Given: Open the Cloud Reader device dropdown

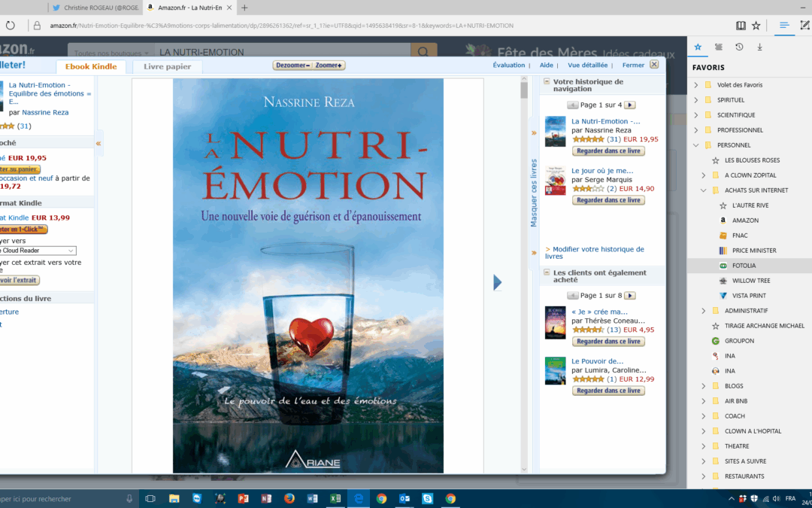Looking at the screenshot, I should click(38, 251).
